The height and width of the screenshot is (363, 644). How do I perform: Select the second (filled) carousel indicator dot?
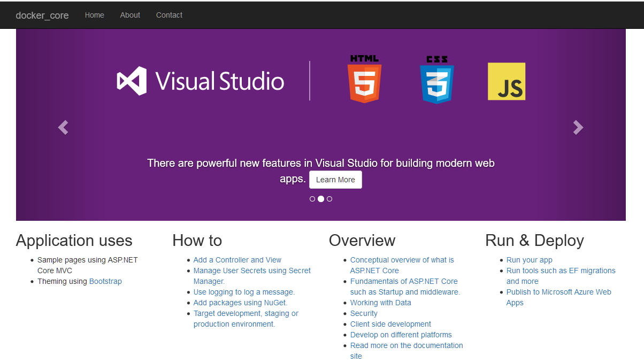(321, 199)
